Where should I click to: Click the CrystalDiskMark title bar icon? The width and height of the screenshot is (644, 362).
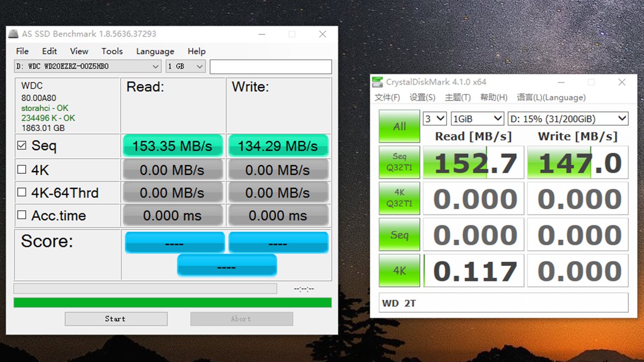click(x=378, y=82)
